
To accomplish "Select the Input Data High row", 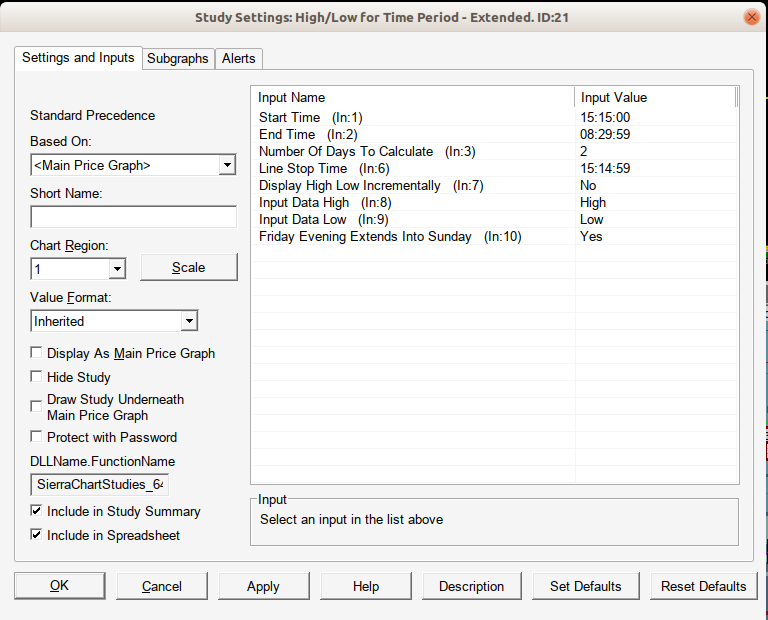I will (x=494, y=202).
